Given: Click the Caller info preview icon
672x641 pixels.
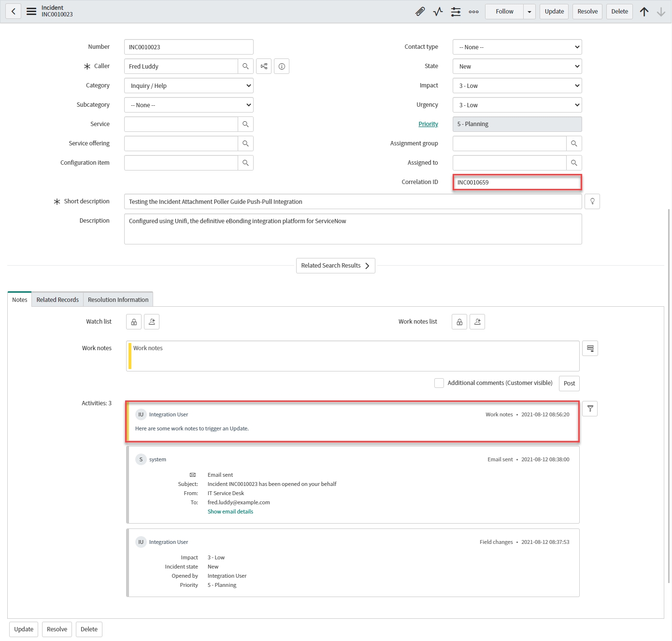Looking at the screenshot, I should (282, 66).
